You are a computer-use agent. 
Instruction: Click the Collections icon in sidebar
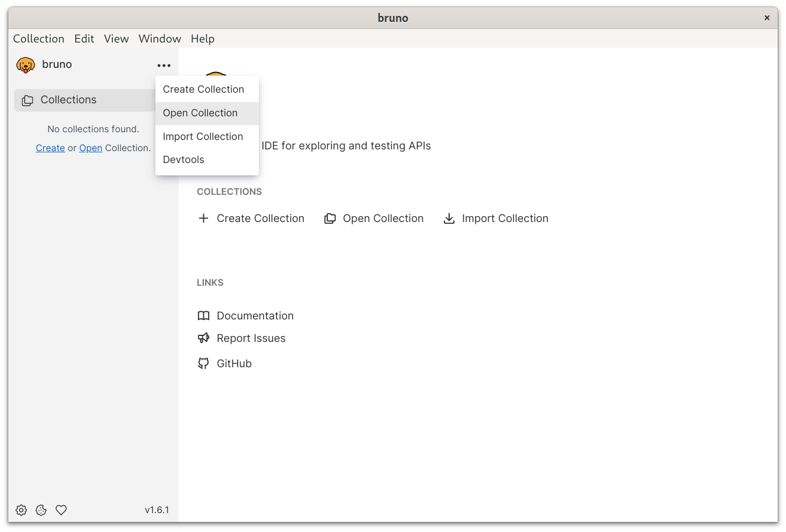tap(27, 100)
